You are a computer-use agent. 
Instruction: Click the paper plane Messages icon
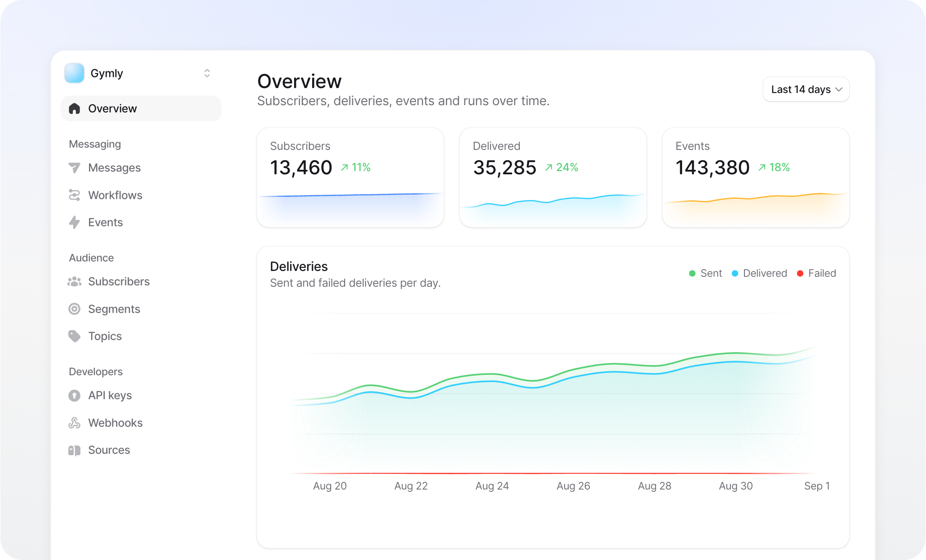pos(75,168)
